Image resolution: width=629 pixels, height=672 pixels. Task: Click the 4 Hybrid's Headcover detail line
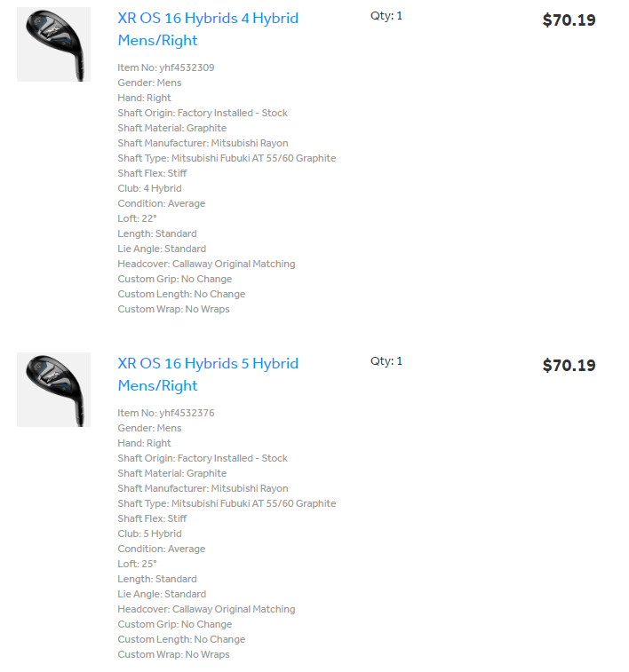pos(206,264)
